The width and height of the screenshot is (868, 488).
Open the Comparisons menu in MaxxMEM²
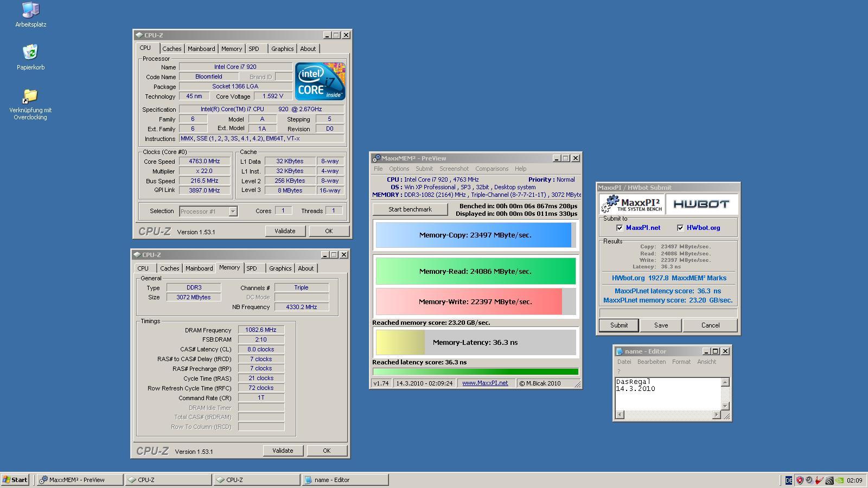point(492,169)
